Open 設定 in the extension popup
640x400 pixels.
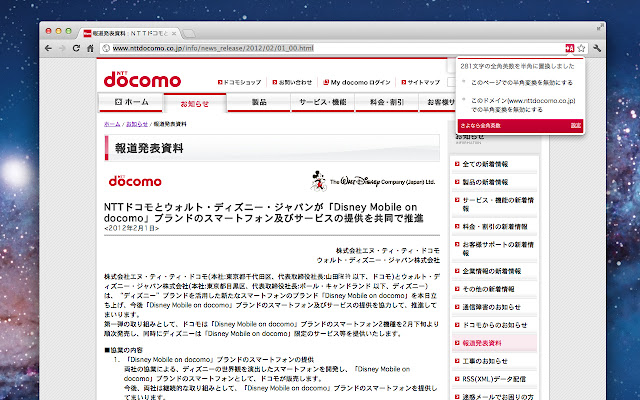[x=576, y=126]
